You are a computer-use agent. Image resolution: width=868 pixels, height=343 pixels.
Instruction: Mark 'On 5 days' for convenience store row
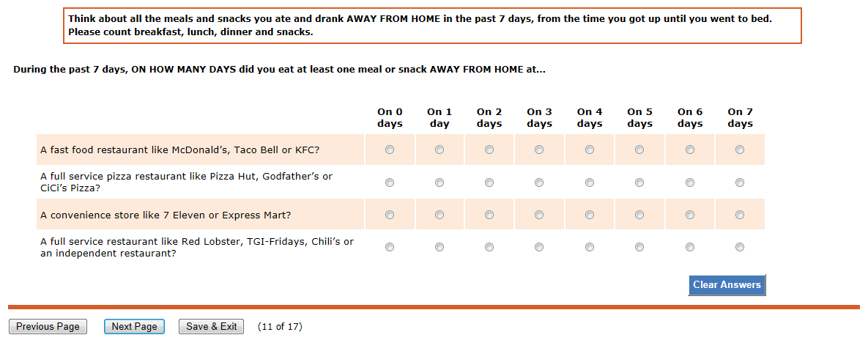click(639, 215)
